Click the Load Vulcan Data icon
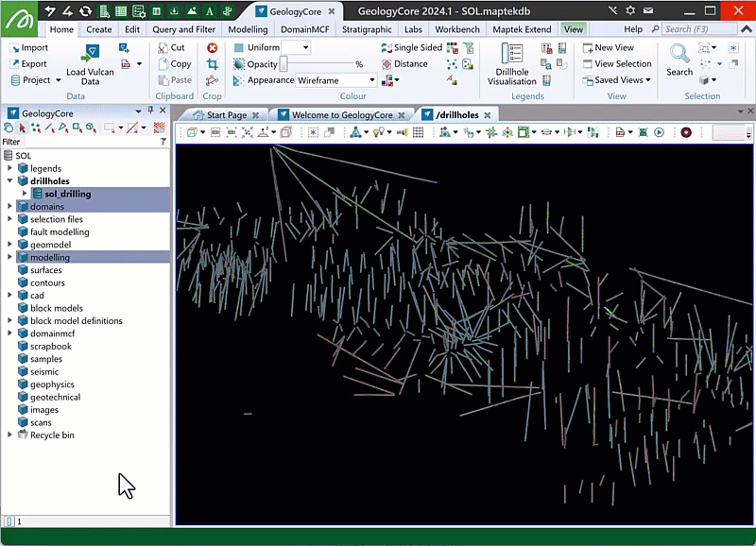Image resolution: width=756 pixels, height=546 pixels. coord(92,54)
